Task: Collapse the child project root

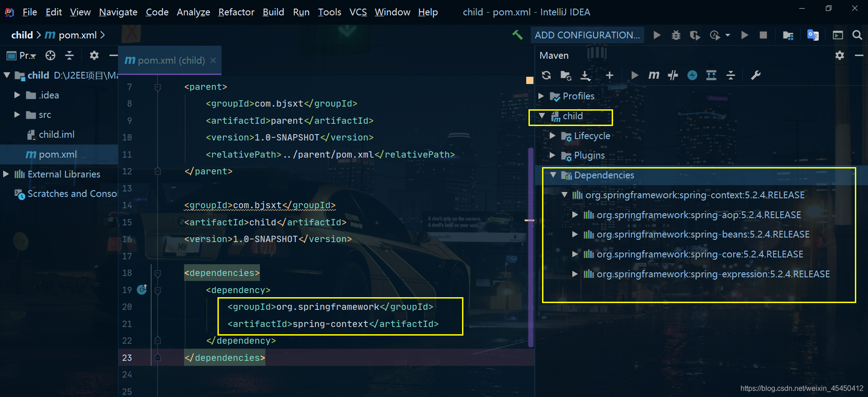Action: pos(7,75)
